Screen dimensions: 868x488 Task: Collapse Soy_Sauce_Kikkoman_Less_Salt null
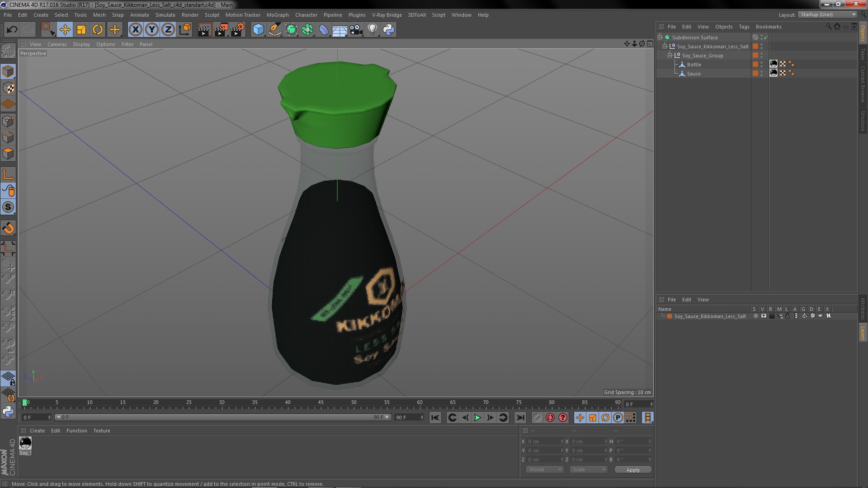(x=665, y=46)
